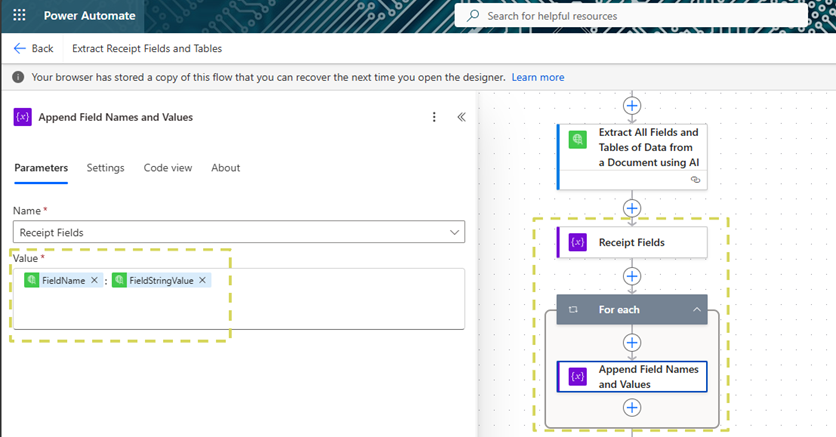The image size is (836, 437).
Task: Remove the FieldStringValue token
Action: click(x=202, y=281)
